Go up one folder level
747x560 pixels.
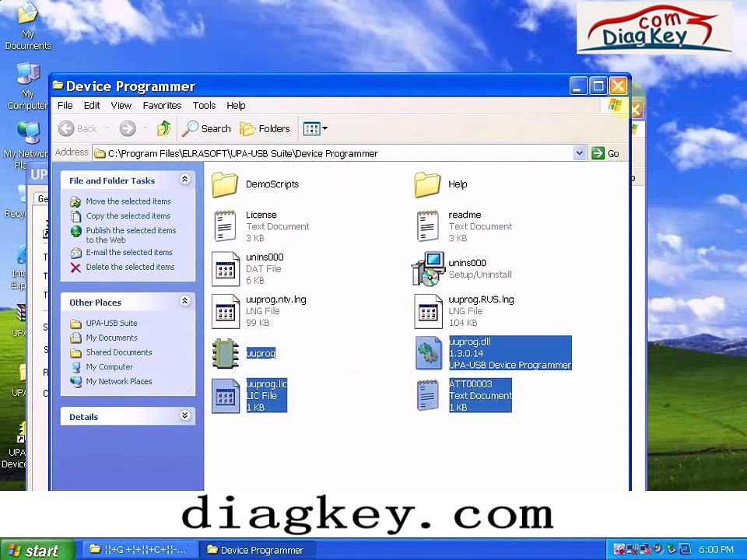coord(164,128)
